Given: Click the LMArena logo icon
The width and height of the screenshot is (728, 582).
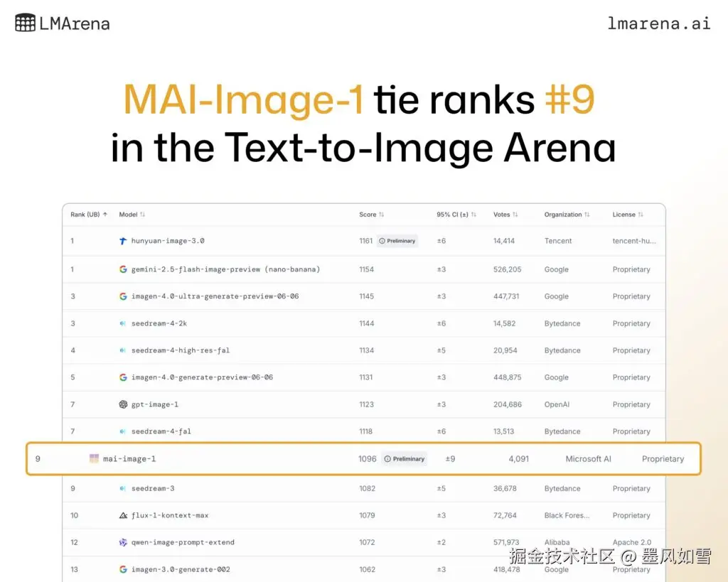Looking at the screenshot, I should tap(25, 22).
